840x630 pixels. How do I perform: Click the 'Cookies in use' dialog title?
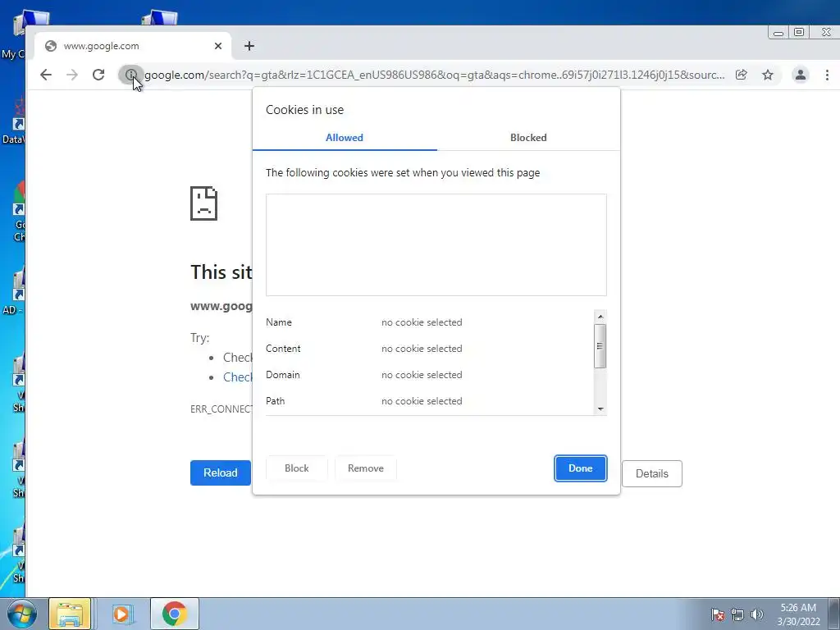click(304, 110)
